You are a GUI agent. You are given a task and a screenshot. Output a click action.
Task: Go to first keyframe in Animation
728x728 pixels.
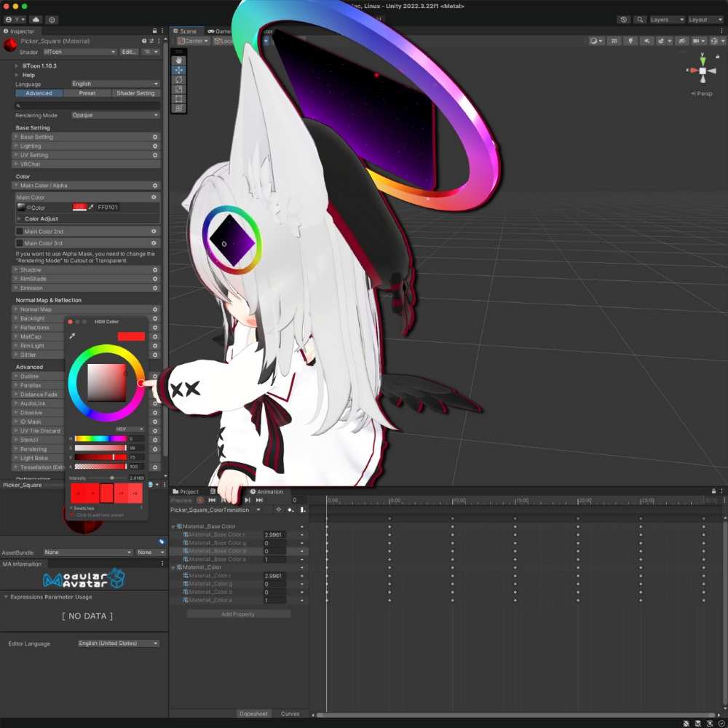click(x=212, y=500)
